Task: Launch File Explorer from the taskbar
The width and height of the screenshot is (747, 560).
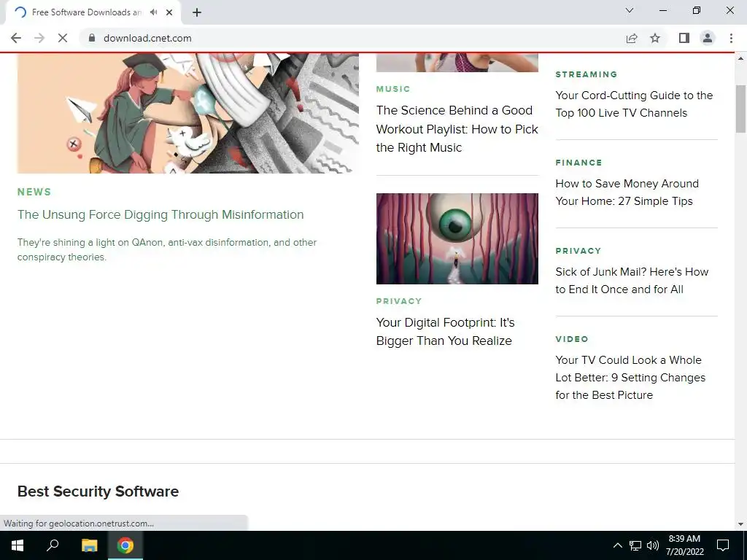Action: pyautogui.click(x=89, y=545)
